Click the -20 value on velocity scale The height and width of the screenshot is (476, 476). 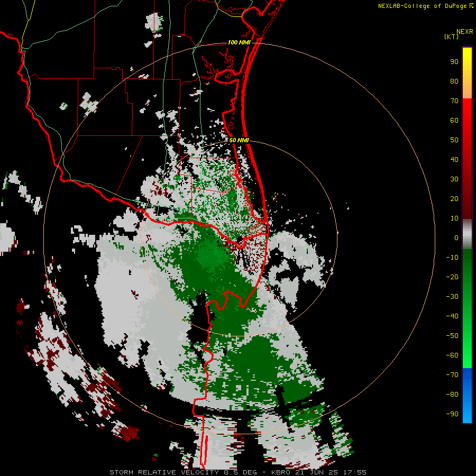(x=452, y=277)
